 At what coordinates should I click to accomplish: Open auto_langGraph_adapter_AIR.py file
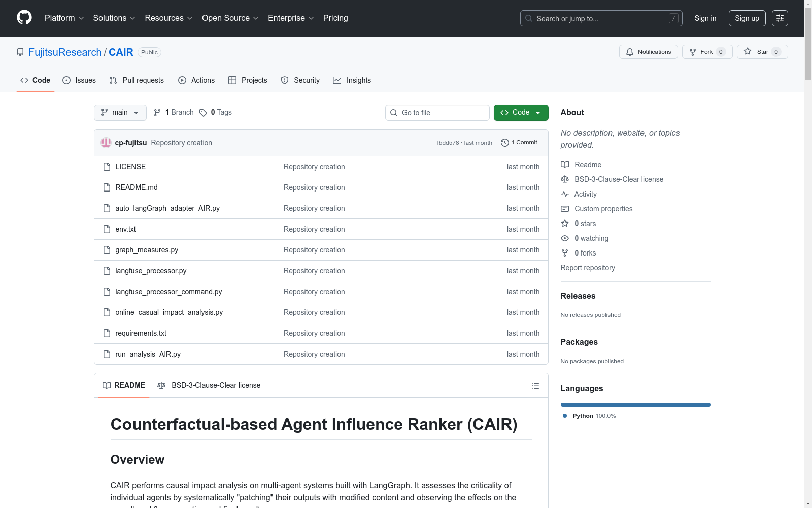coord(167,208)
